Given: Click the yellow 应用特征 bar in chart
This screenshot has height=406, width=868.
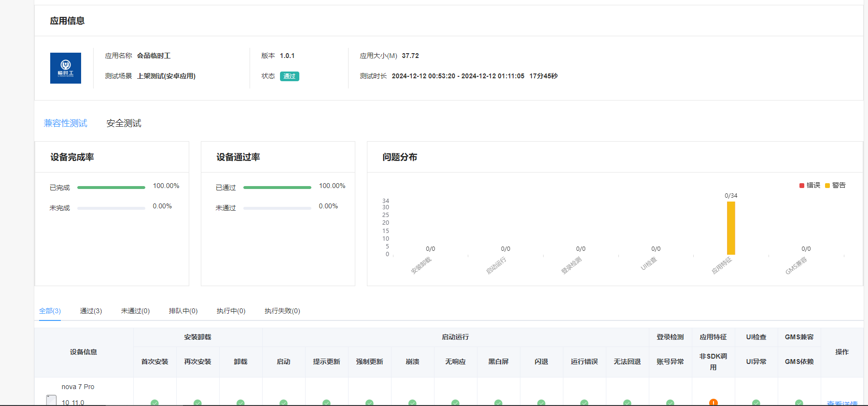Looking at the screenshot, I should 731,228.
